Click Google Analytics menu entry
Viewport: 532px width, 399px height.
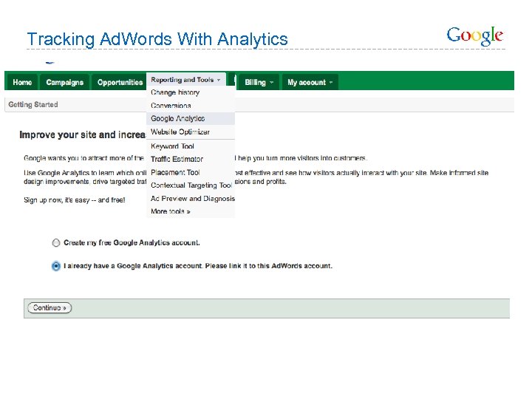point(178,118)
